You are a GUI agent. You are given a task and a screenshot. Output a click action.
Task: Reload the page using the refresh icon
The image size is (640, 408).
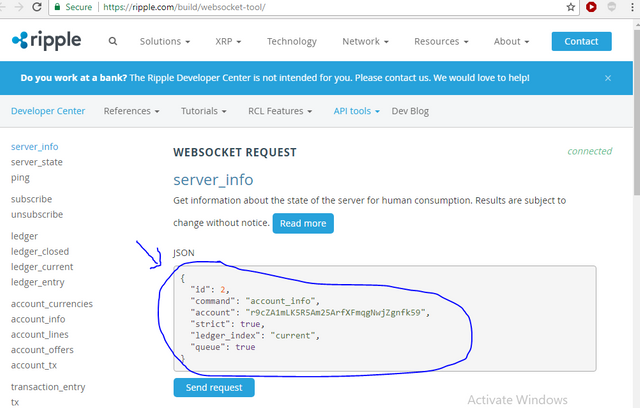37,7
